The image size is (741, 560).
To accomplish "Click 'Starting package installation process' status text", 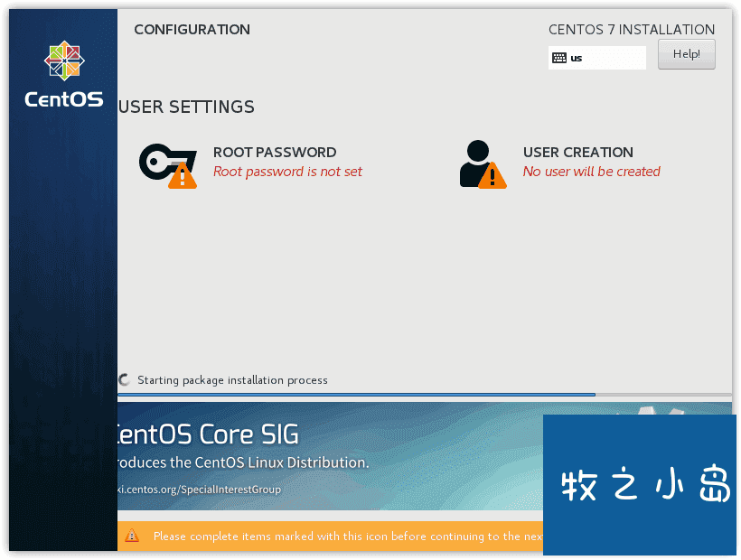I will click(x=232, y=380).
